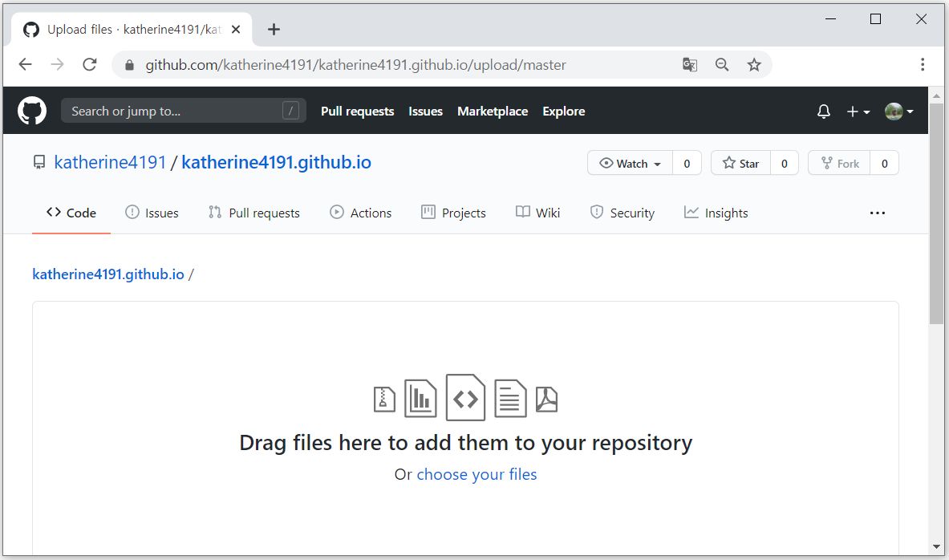Screen dimensions: 949x560
Task: Click the code file icon in drop area
Action: click(x=465, y=398)
